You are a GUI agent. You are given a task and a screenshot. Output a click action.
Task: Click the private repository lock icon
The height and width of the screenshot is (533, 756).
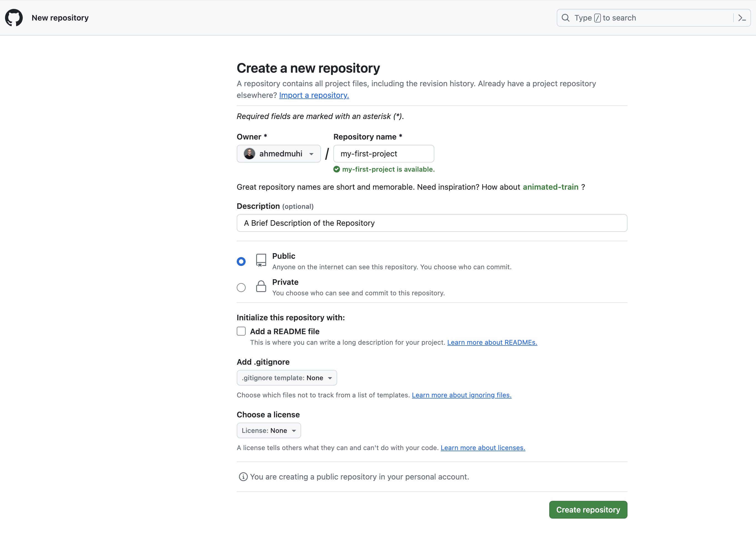click(x=261, y=286)
